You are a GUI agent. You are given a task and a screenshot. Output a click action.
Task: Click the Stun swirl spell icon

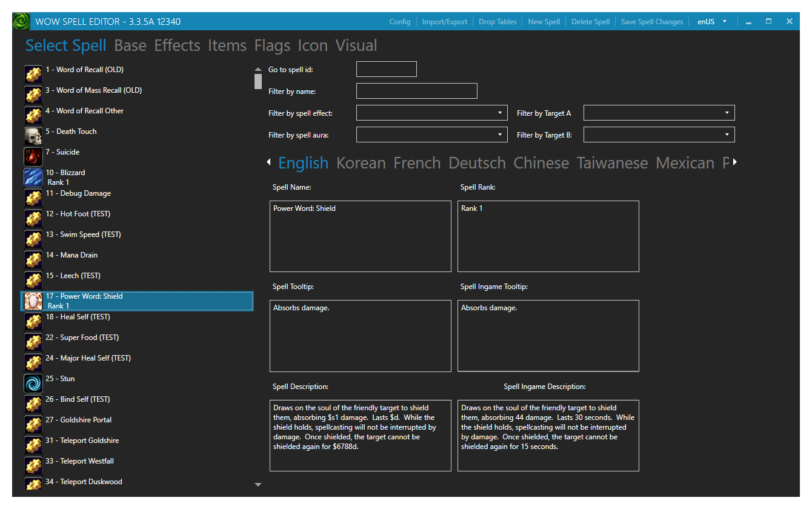tap(33, 383)
